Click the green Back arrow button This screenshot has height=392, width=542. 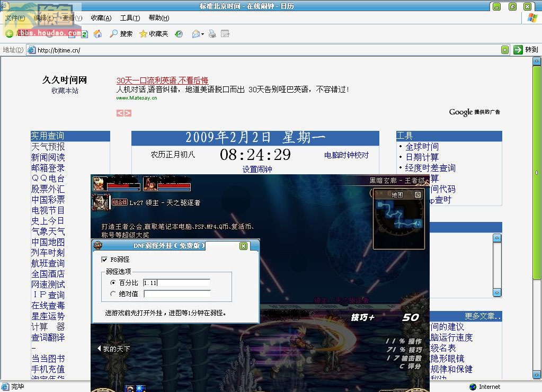pos(10,33)
